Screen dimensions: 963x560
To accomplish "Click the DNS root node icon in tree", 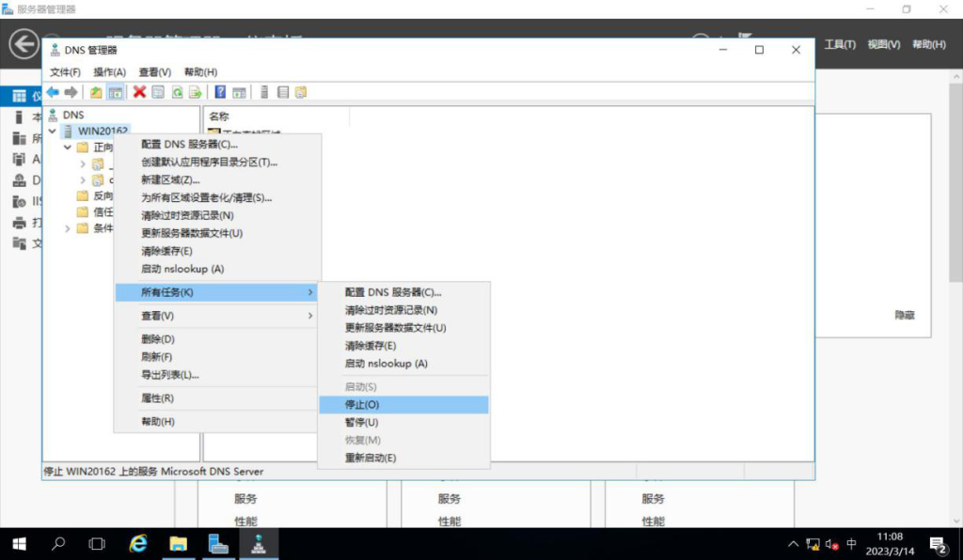I will (x=54, y=115).
